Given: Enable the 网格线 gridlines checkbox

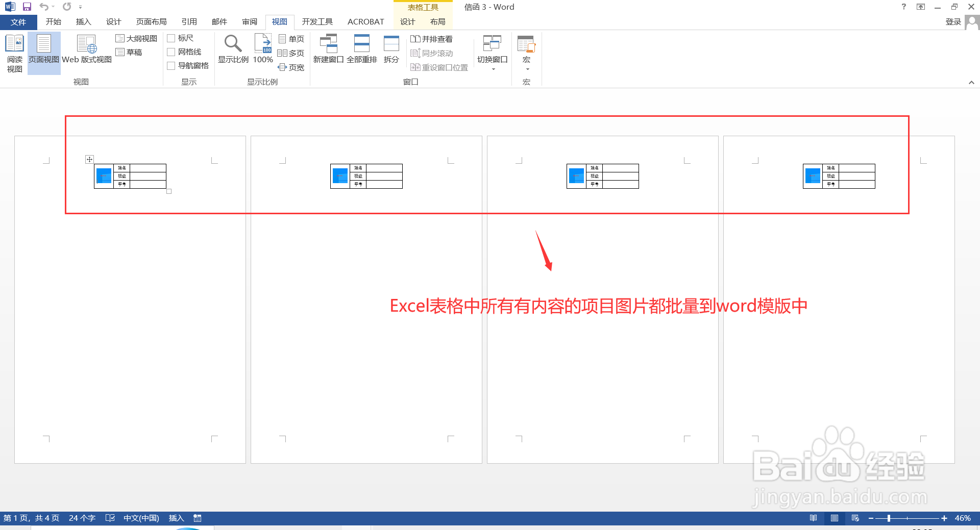Looking at the screenshot, I should pos(172,52).
